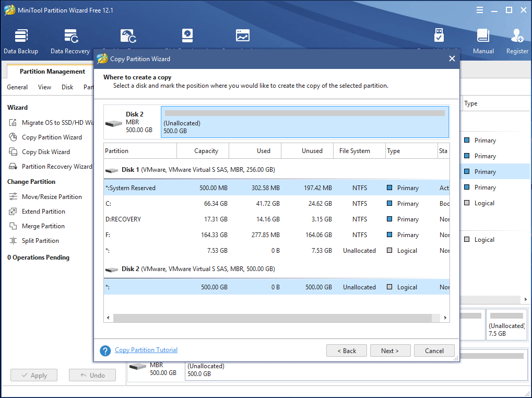Click the (Unallocated) 7.5 GB disk map block
The width and height of the screenshot is (532, 398).
506,324
